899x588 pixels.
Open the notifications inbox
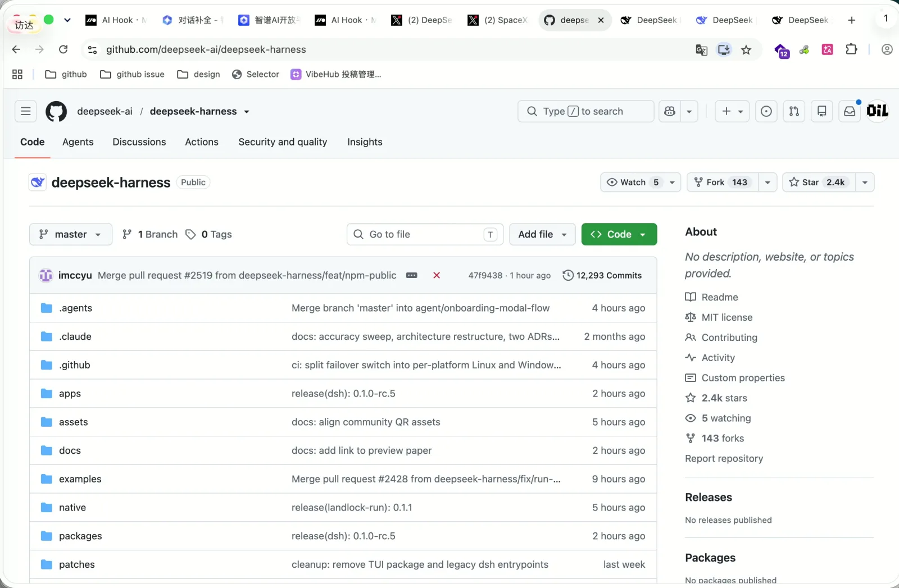[x=850, y=111]
